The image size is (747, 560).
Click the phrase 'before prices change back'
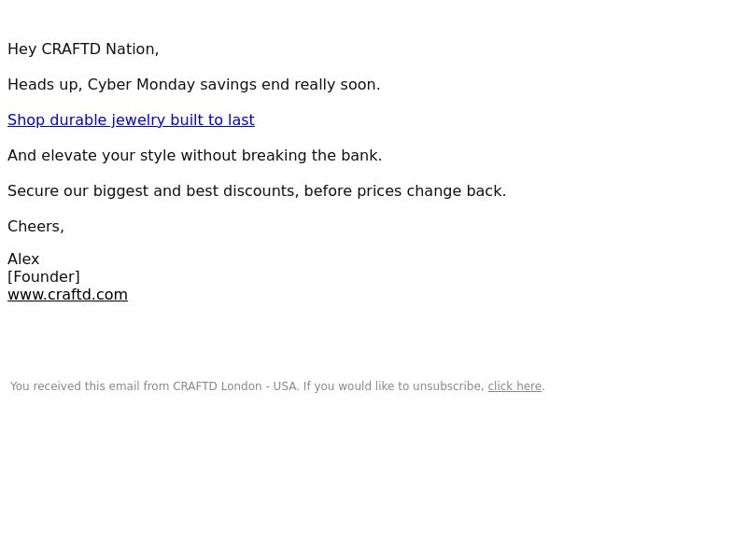point(403,191)
